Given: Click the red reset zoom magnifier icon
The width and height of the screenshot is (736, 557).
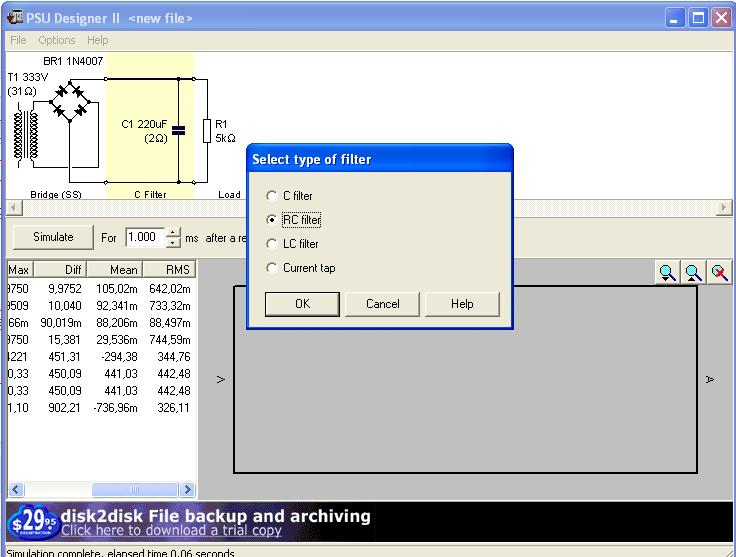Looking at the screenshot, I should click(719, 273).
